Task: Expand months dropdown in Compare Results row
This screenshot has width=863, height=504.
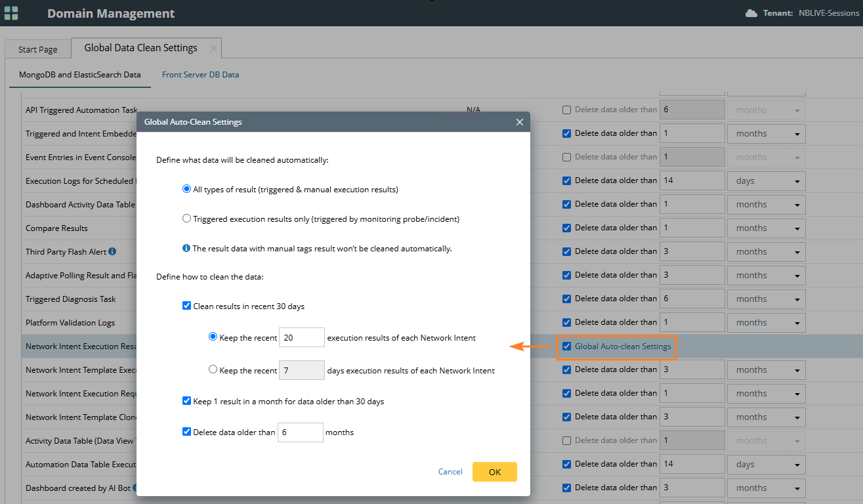Action: point(766,228)
